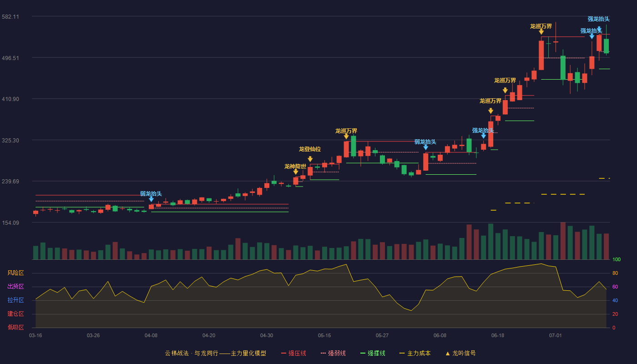
Task: Click the 06-18 date axis label
Action: tap(498, 335)
